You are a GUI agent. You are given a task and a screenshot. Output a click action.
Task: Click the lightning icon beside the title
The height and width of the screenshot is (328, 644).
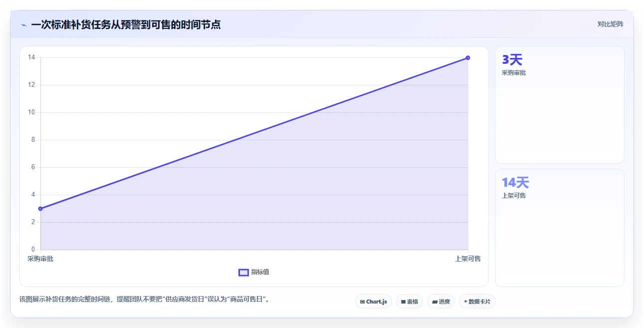click(23, 25)
